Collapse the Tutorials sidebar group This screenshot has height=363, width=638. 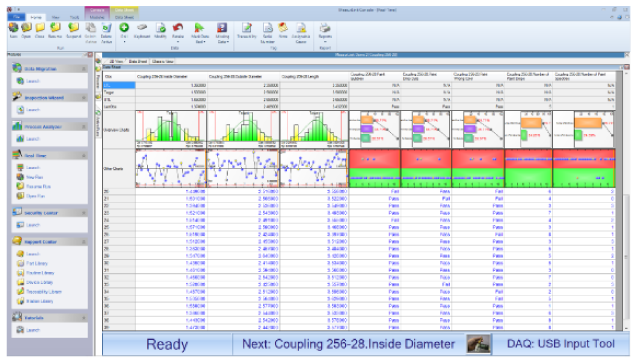[84, 317]
